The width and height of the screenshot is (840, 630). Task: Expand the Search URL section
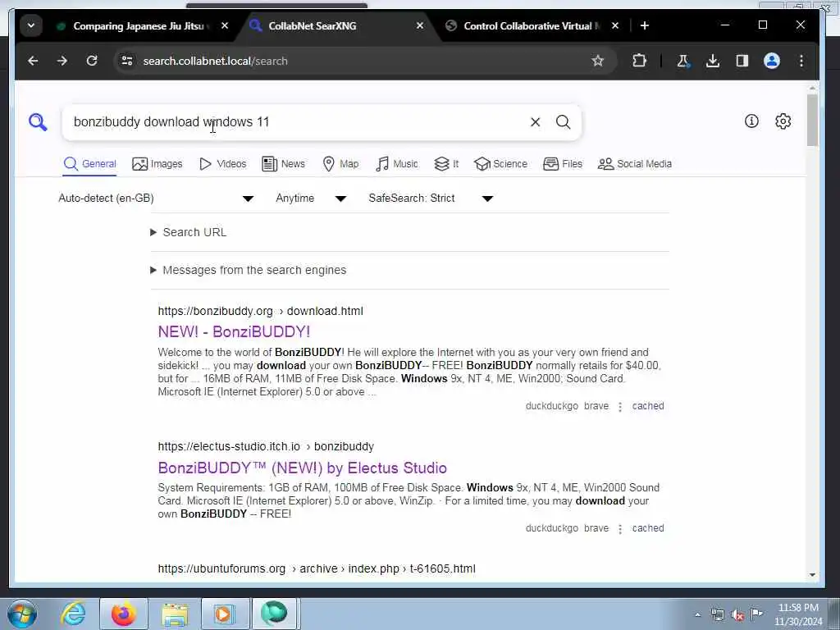[x=188, y=232]
